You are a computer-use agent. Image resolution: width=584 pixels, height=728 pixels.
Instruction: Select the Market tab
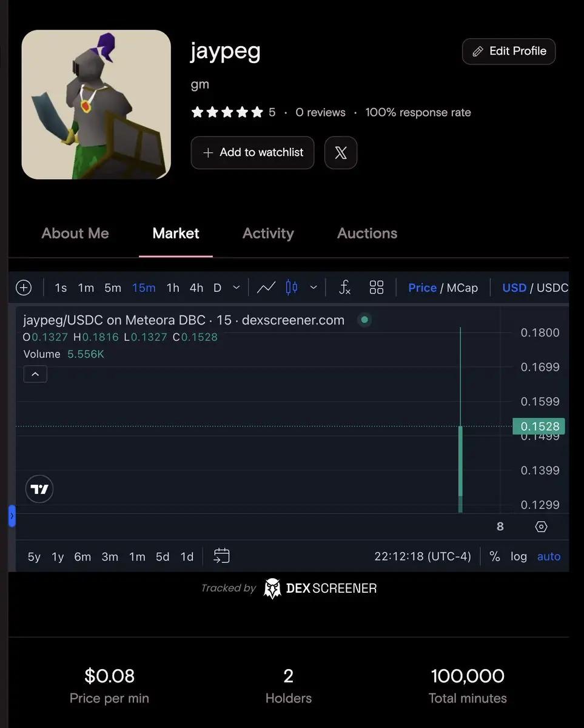pyautogui.click(x=176, y=234)
